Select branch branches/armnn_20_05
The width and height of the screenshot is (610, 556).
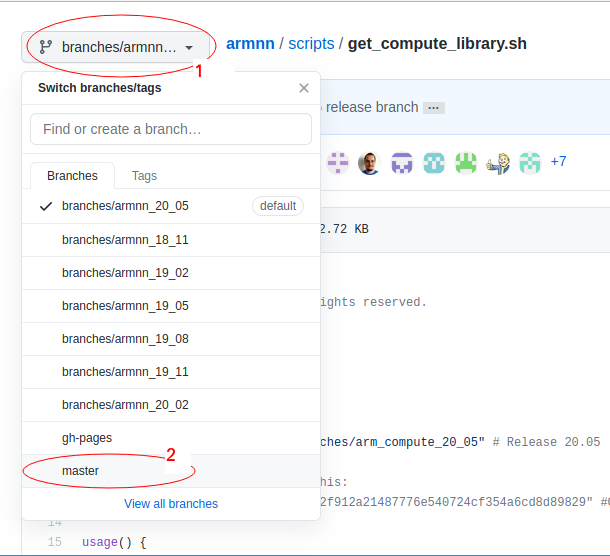[171, 206]
